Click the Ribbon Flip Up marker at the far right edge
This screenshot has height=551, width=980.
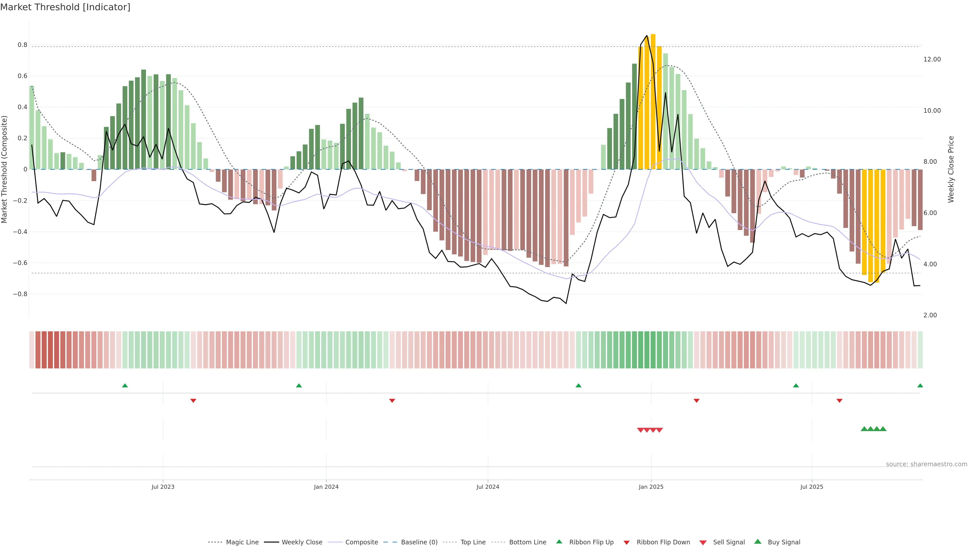pos(920,386)
